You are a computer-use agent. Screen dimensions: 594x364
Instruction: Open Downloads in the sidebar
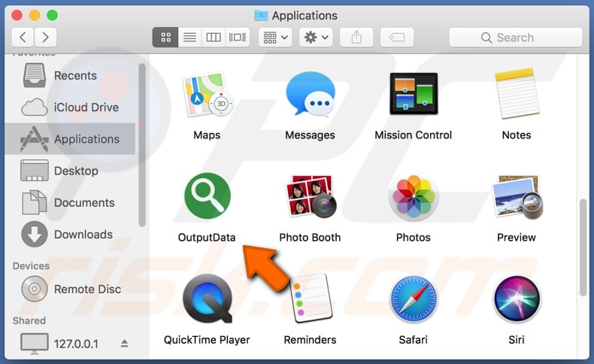[x=70, y=235]
